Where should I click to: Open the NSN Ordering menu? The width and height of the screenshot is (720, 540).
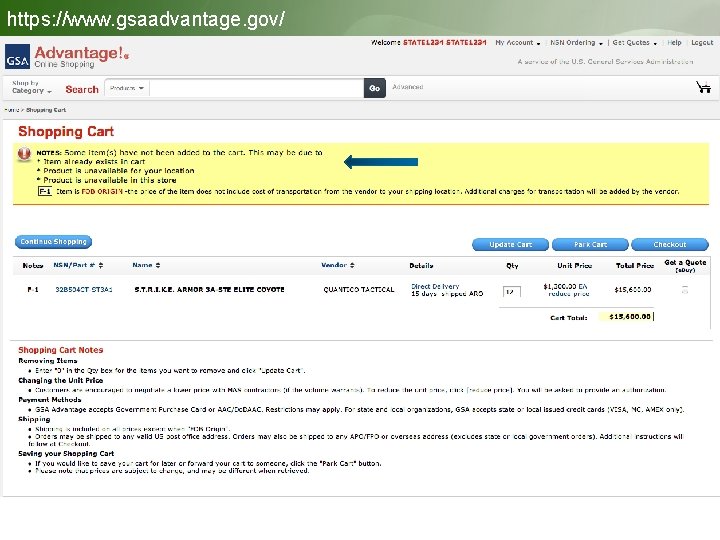(576, 43)
